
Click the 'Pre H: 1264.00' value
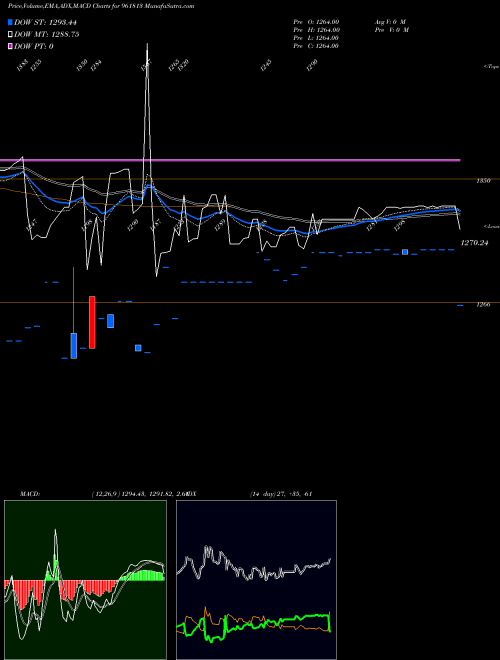coord(316,29)
